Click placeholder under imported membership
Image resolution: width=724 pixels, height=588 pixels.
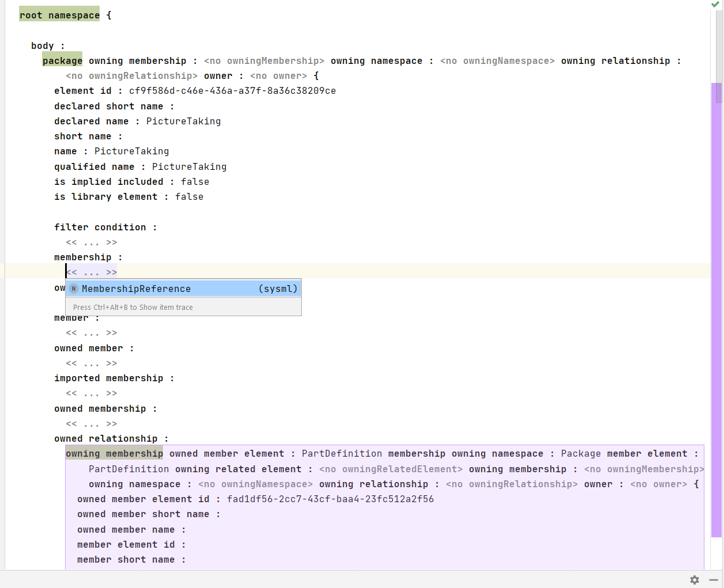[x=92, y=393]
